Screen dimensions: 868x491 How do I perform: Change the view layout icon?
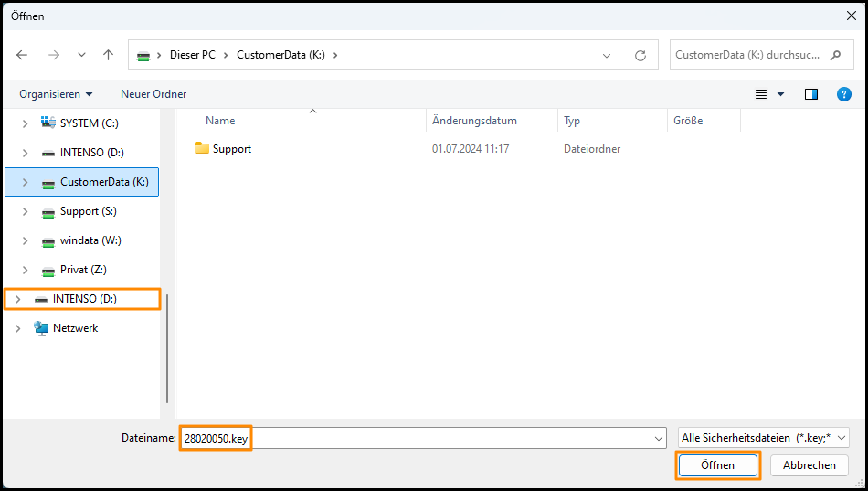[761, 94]
